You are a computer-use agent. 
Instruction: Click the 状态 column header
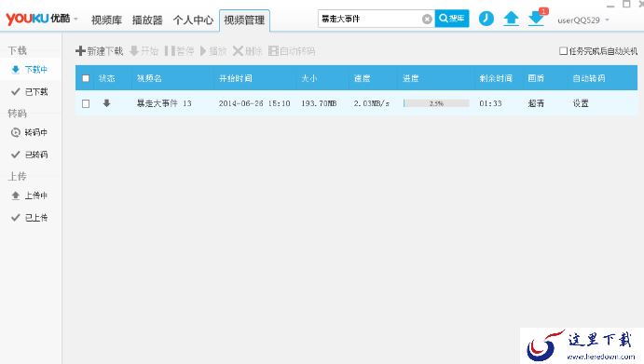(107, 78)
